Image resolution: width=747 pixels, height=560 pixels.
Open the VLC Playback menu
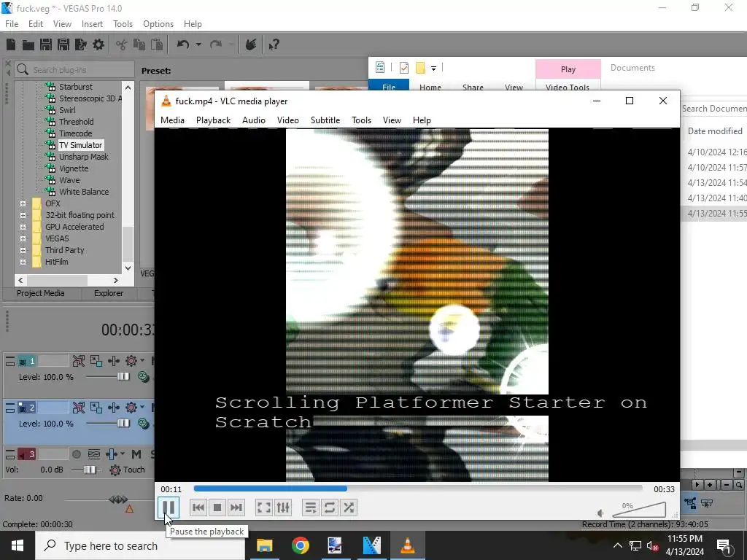214,120
